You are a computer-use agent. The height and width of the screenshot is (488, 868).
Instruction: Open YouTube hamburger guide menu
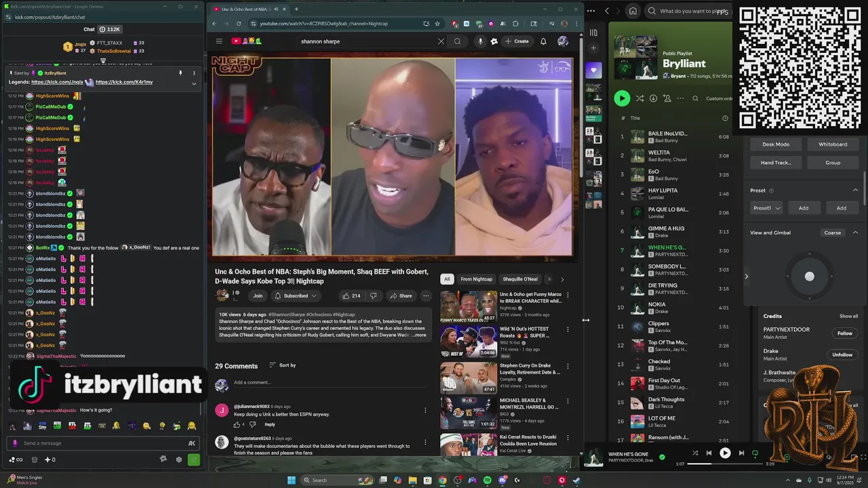click(219, 41)
